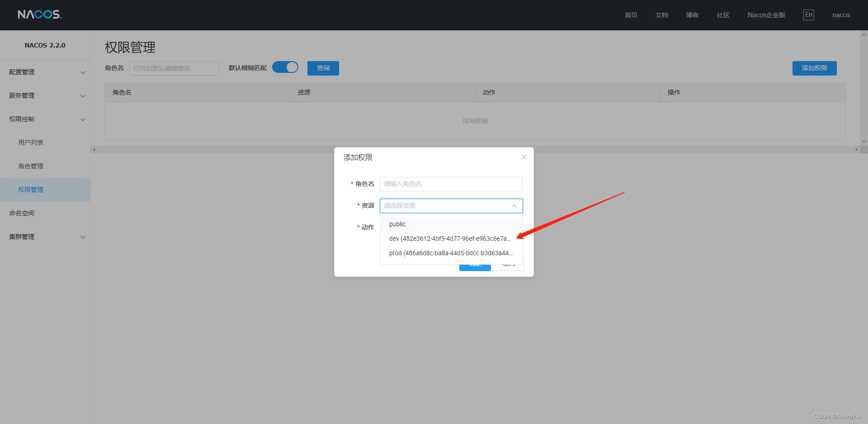The image size is (868, 424).
Task: Choose the prod namespace option
Action: pos(451,253)
